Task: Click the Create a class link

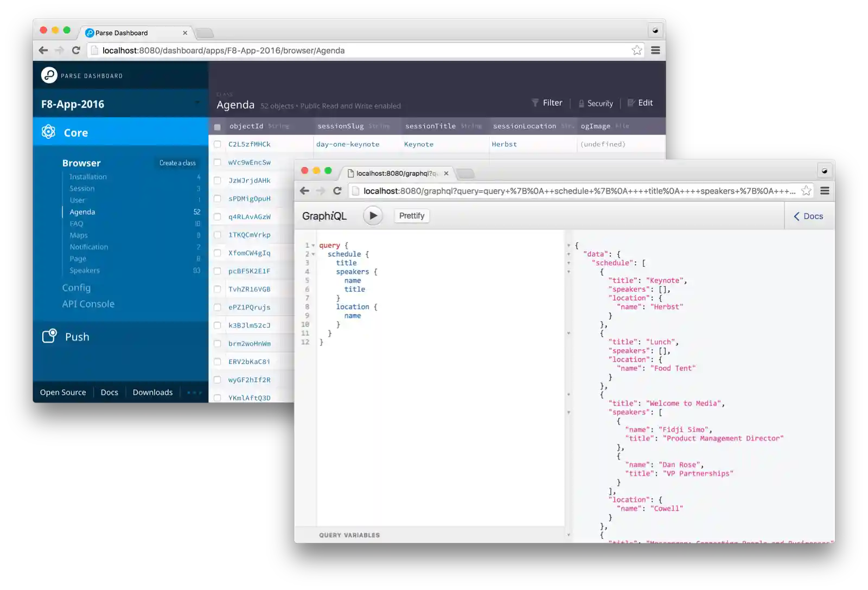Action: click(177, 163)
